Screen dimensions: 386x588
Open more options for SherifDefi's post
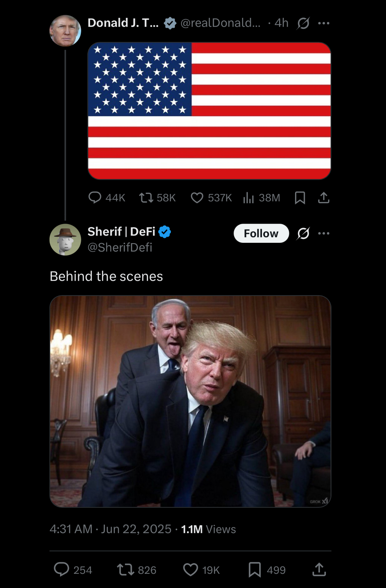tap(324, 233)
